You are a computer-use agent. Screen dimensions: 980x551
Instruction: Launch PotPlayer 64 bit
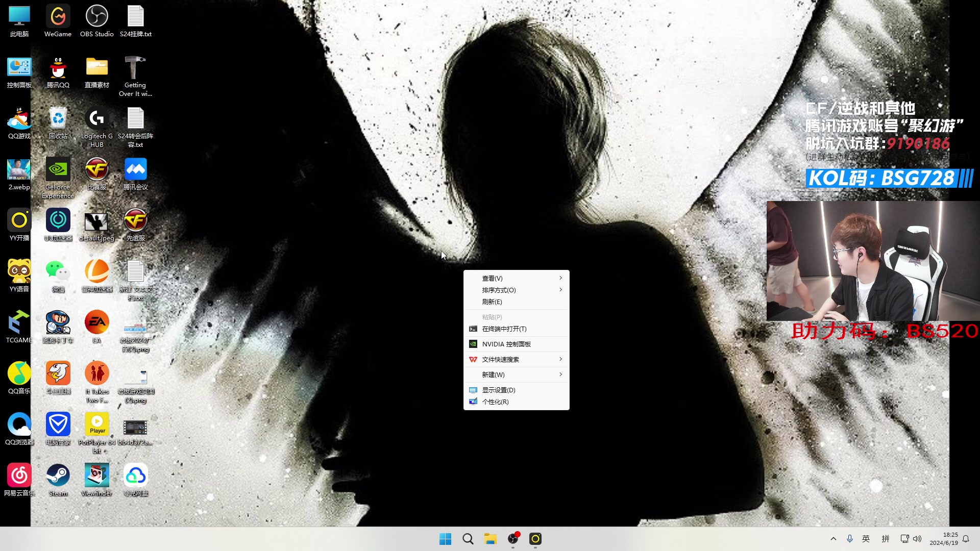[96, 434]
